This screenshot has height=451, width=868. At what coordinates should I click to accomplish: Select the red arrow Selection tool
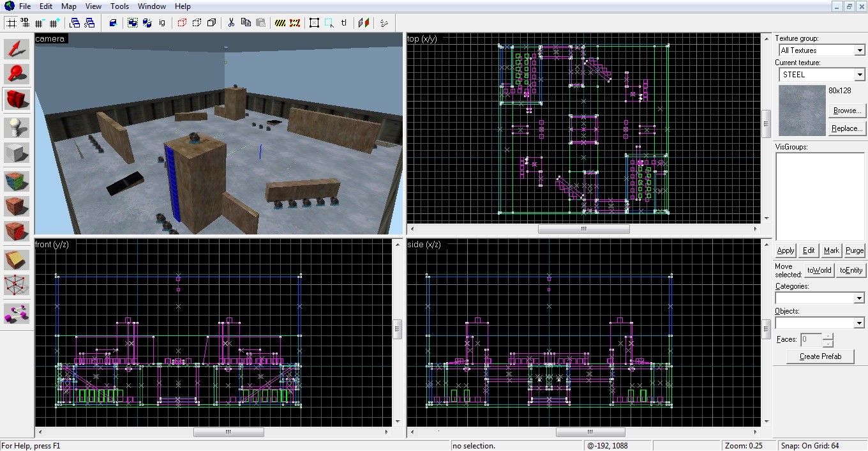point(17,49)
